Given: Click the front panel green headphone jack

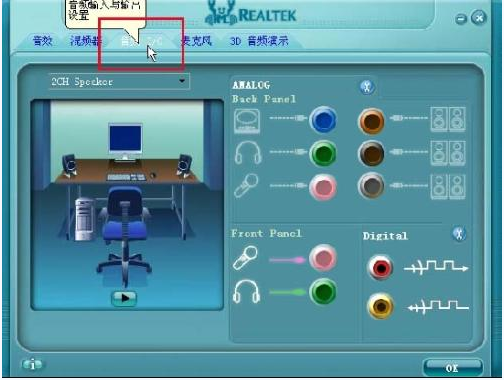Looking at the screenshot, I should tap(323, 292).
